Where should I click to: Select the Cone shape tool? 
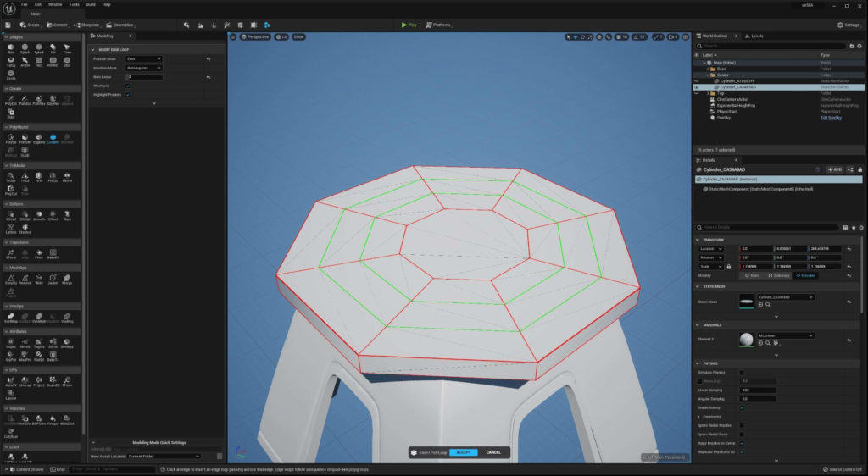67,48
